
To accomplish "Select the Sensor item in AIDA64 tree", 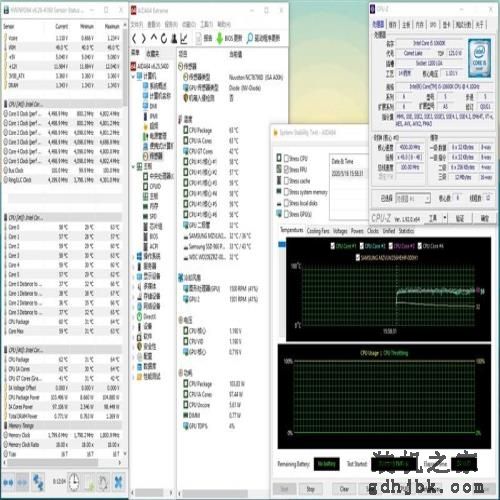I will point(153,156).
